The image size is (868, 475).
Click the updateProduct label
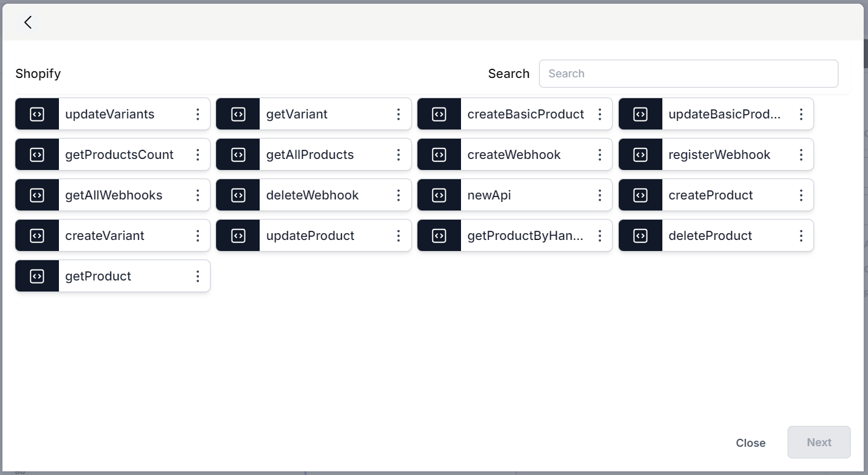pyautogui.click(x=311, y=236)
